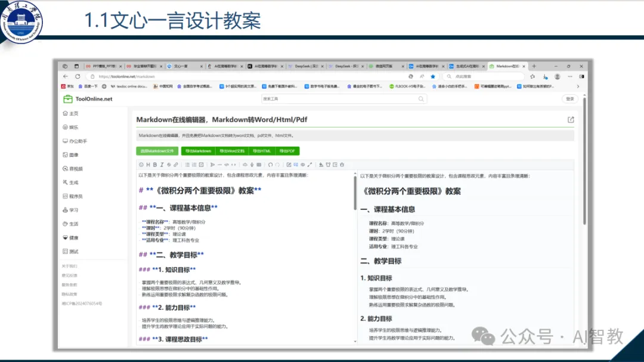Toggle italic formatting in the editor toolbar

point(162,165)
